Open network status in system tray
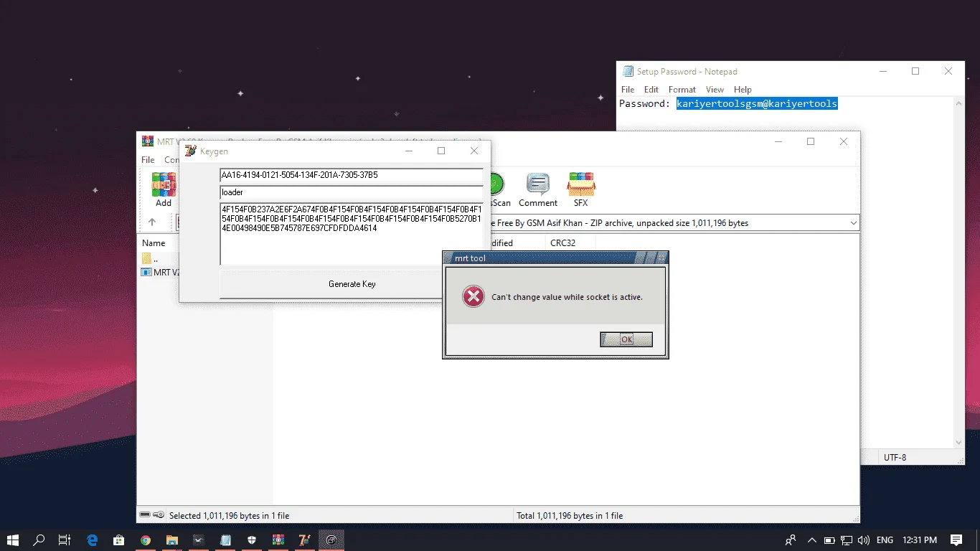 click(x=847, y=540)
